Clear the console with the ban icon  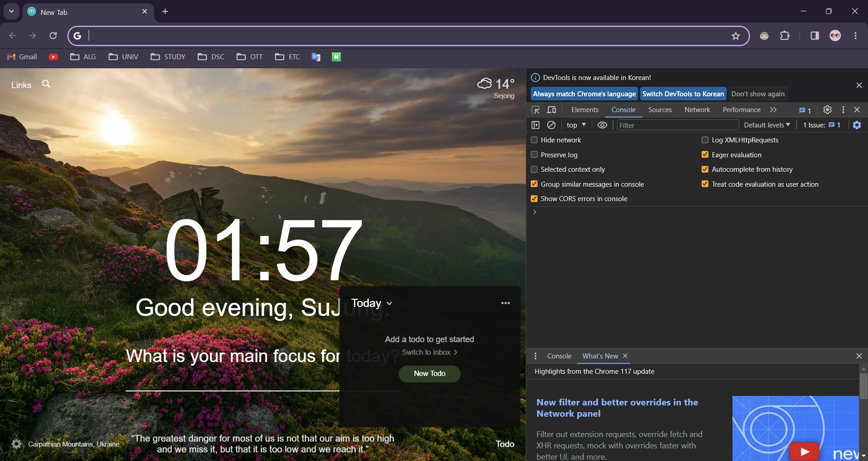coord(551,125)
